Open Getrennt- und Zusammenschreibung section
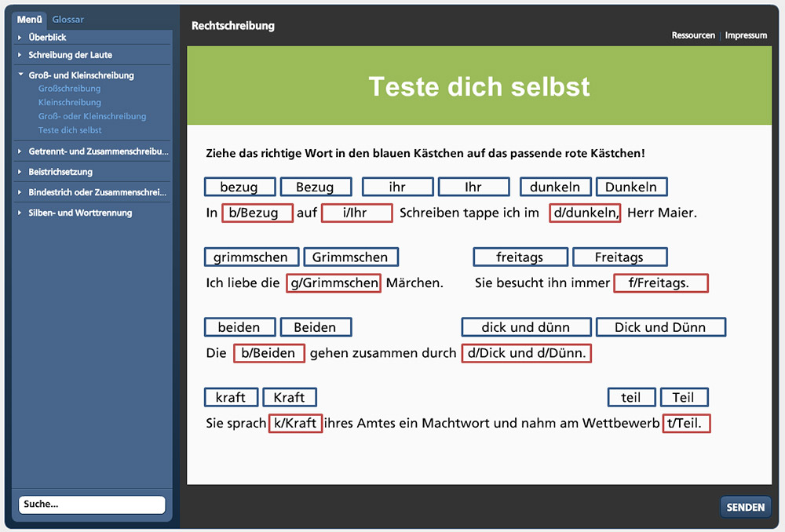The image size is (785, 532). tap(99, 151)
